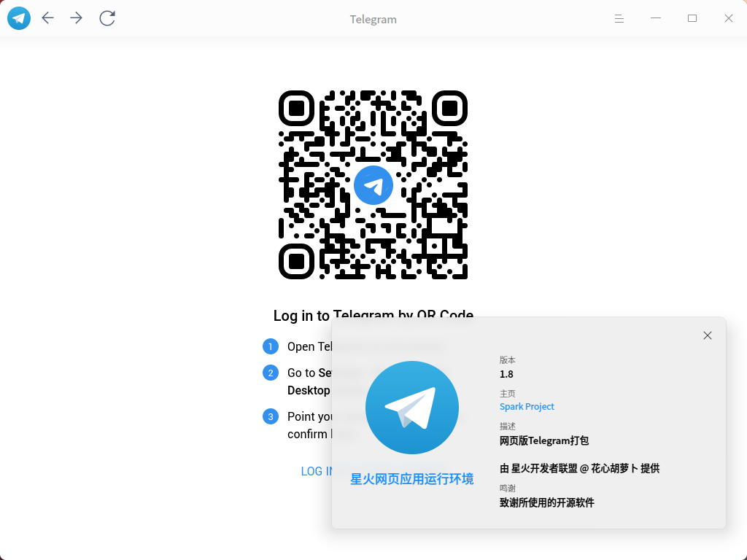The height and width of the screenshot is (560, 747).
Task: Minimize the Telegram window
Action: (x=656, y=18)
